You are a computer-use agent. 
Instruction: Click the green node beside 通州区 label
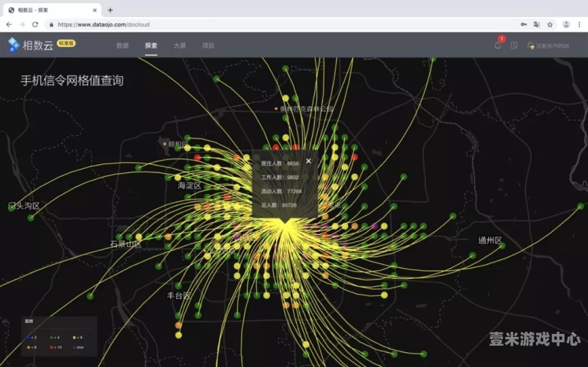click(x=502, y=246)
